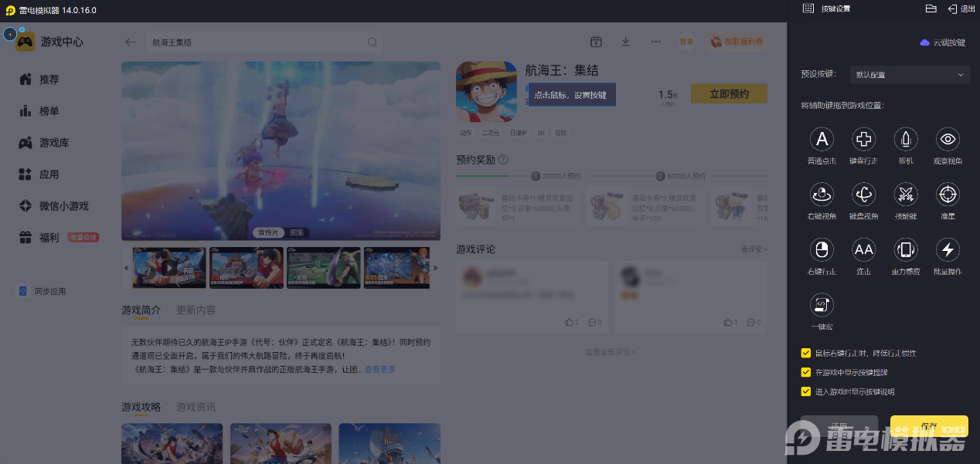Switch to the 宣传片 media tab

(x=268, y=232)
